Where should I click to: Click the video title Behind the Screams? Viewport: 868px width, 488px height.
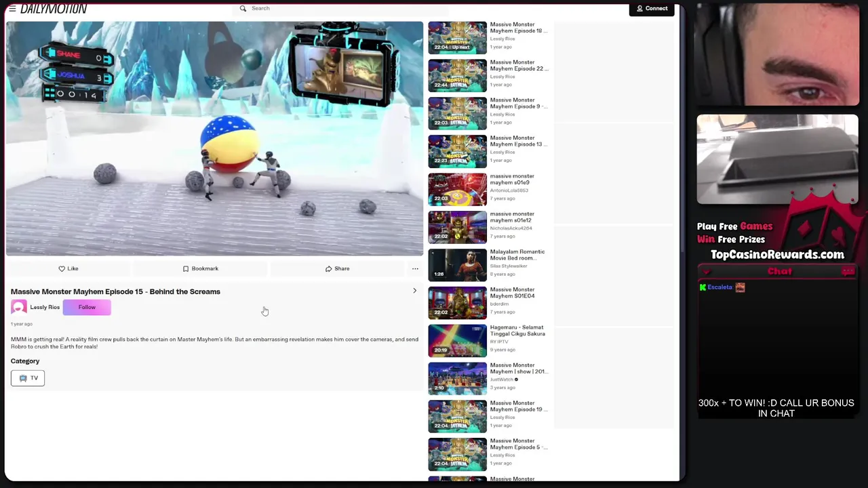[x=115, y=291]
